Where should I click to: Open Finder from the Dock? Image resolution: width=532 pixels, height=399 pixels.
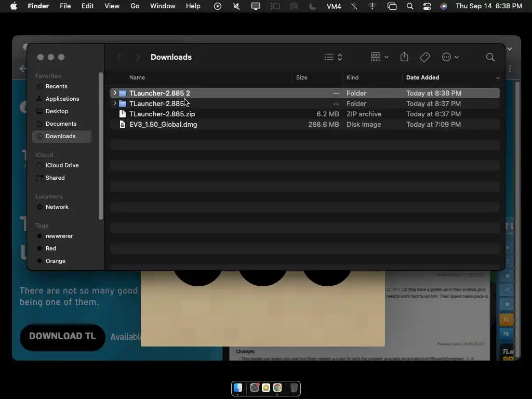pyautogui.click(x=238, y=388)
